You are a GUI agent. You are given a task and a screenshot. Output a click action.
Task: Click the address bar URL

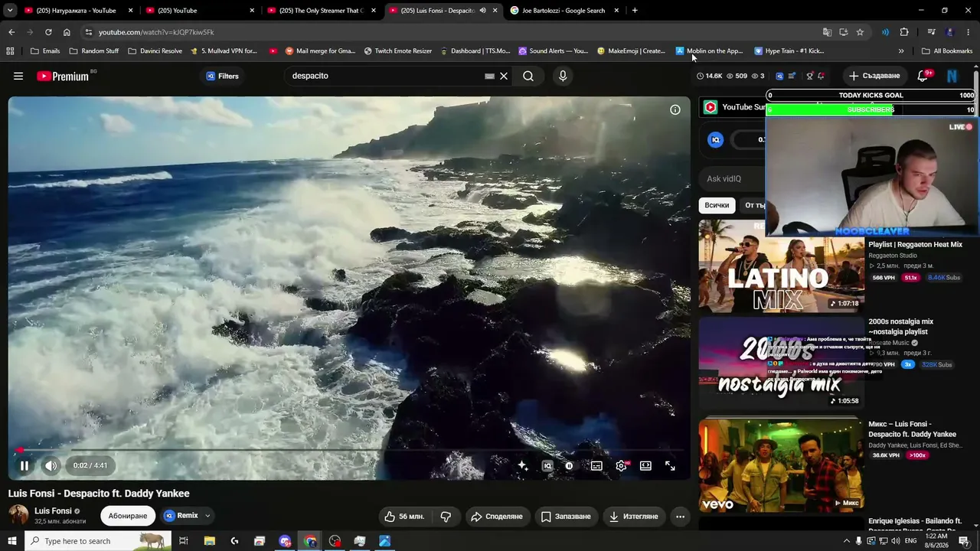156,32
